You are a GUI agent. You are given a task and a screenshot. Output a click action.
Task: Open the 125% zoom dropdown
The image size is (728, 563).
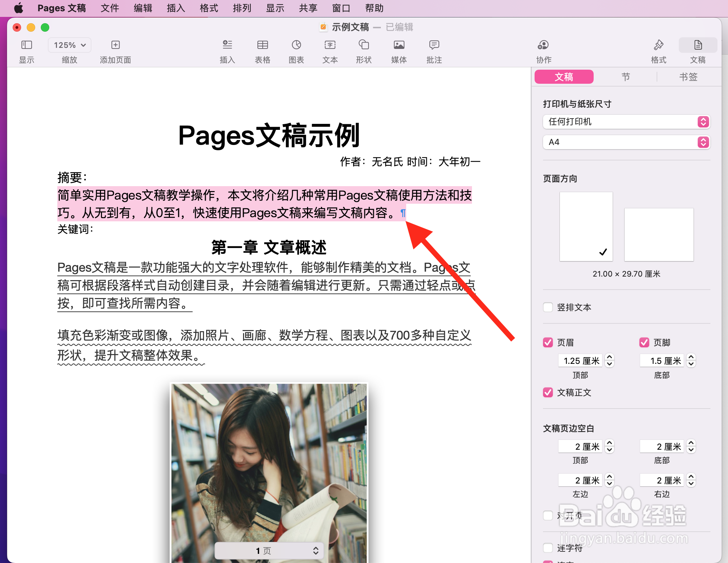[70, 45]
